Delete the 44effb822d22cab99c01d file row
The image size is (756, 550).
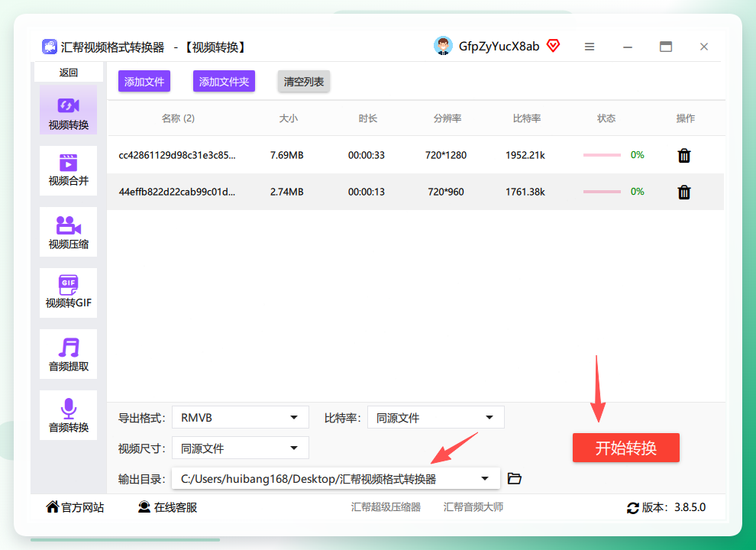pos(683,192)
